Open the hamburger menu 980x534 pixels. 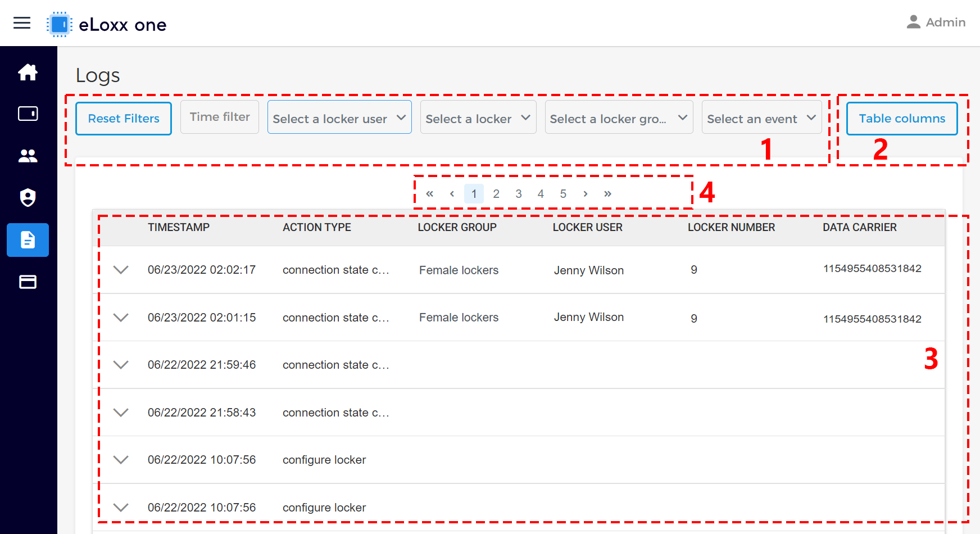pos(22,23)
